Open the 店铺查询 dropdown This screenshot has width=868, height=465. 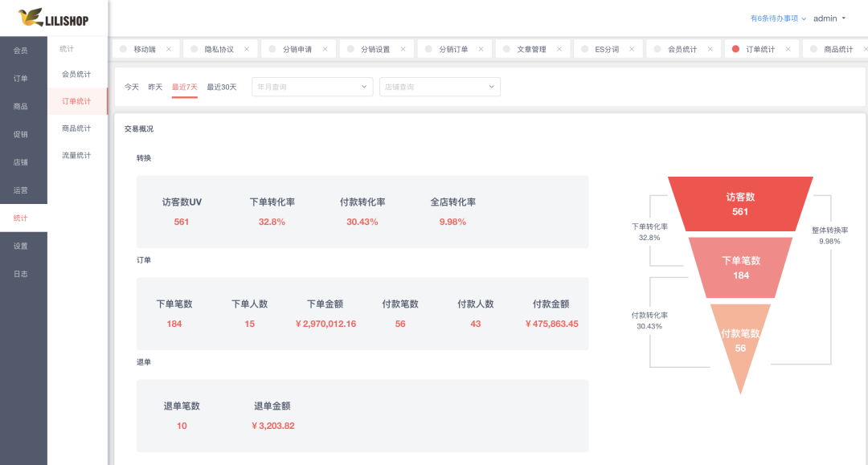439,86
